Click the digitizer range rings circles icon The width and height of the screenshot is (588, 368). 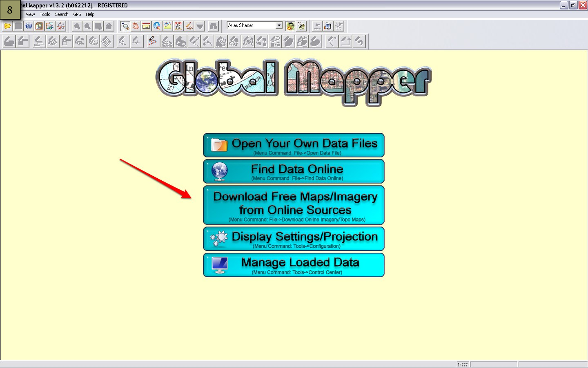(94, 41)
